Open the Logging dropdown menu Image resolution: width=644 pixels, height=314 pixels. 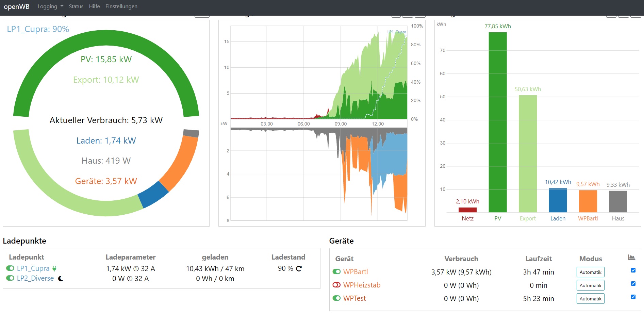(x=50, y=6)
